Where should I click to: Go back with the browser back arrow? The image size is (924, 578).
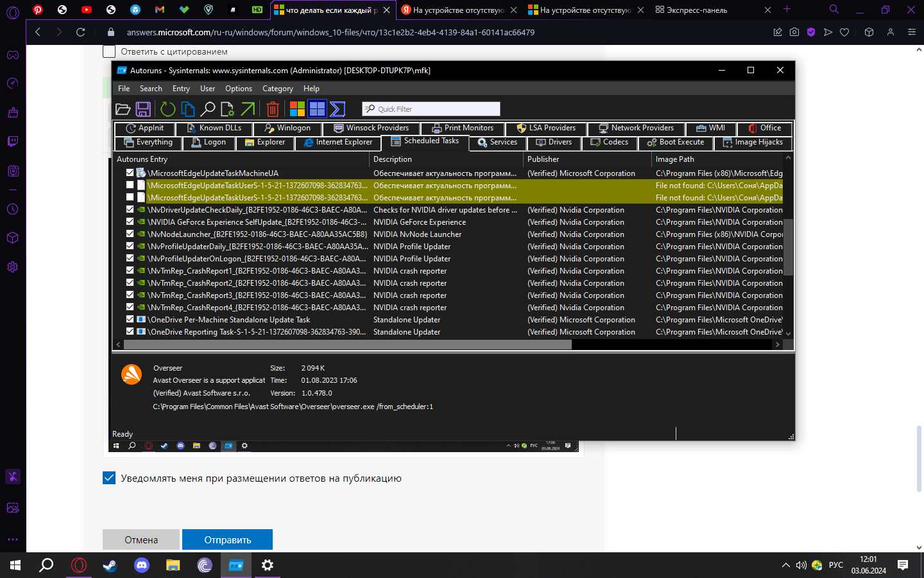(38, 32)
